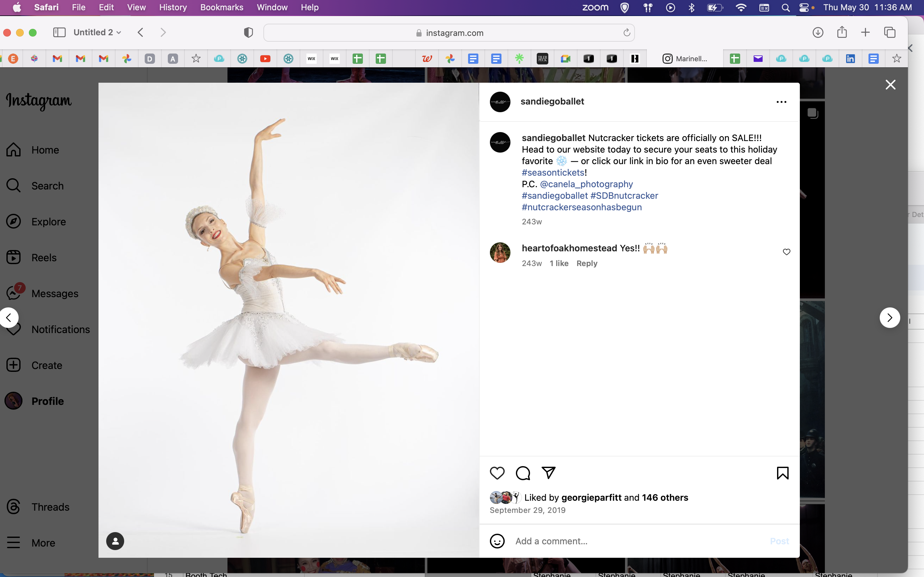Show tagged people icon on photo
924x577 pixels.
[115, 541]
